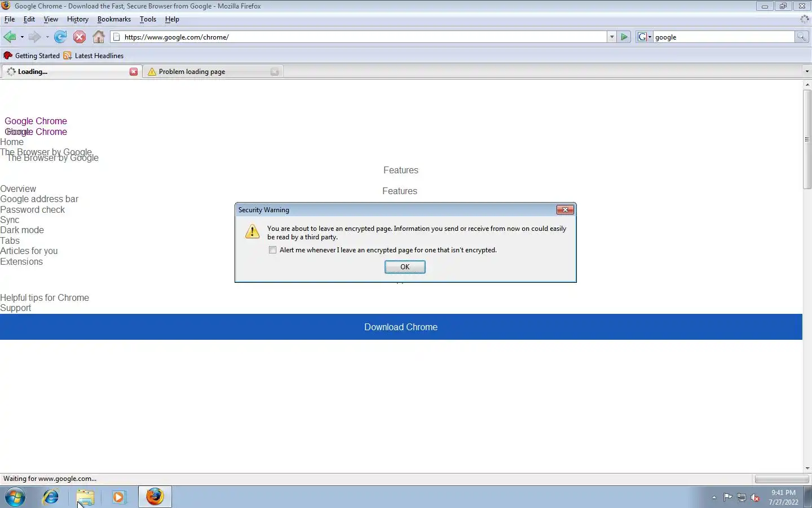Open the Password check link
The image size is (812, 508).
pos(33,210)
